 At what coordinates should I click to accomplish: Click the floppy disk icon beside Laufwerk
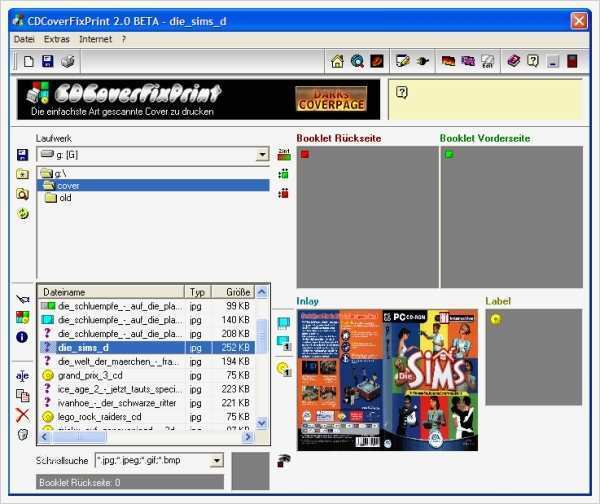(x=22, y=155)
